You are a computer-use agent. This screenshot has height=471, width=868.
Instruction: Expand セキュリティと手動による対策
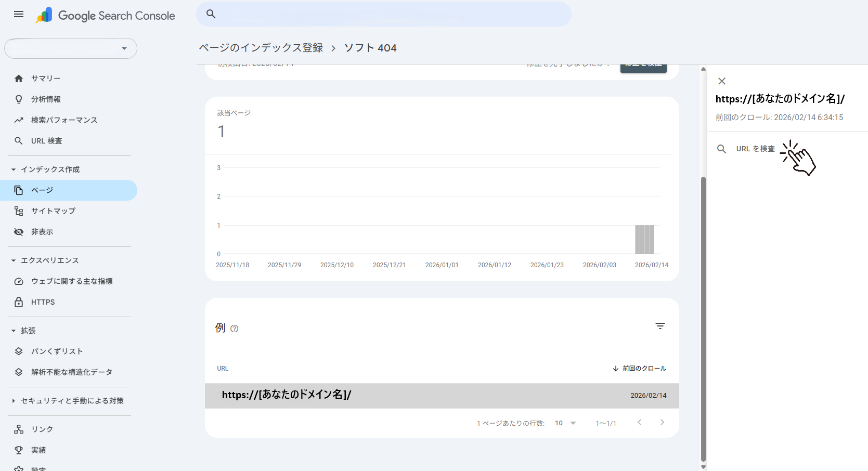(72, 400)
